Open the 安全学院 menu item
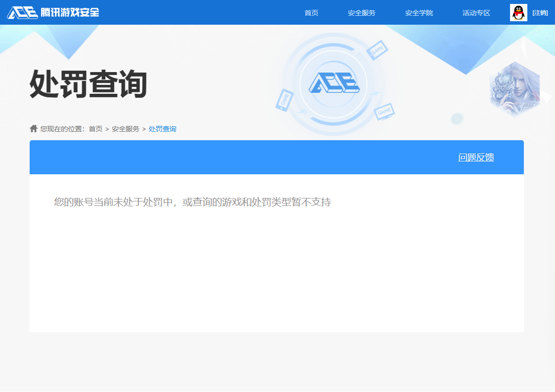The height and width of the screenshot is (392, 555). coord(419,13)
